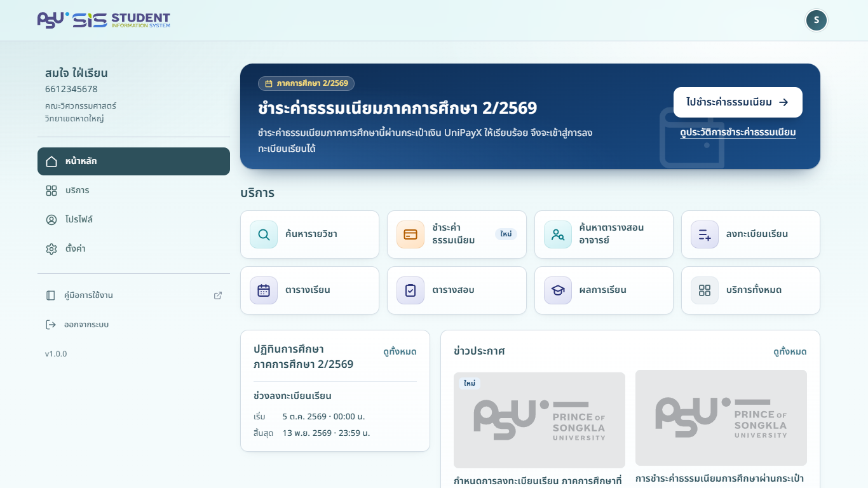Open the news thumbnail above การชำระค่าธรรมเนียมการศึกษาผ่านกระเป๋า

721,417
